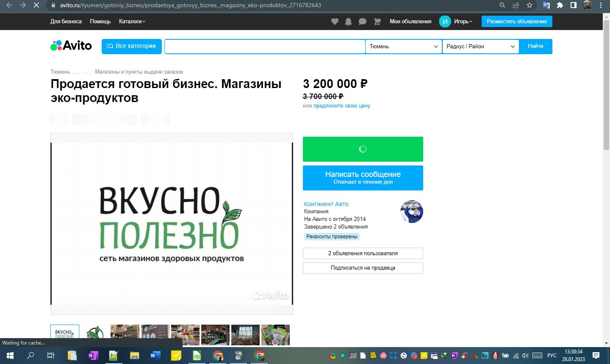The image size is (610, 364).
Task: Open OneNote from the taskbar
Action: [93, 356]
